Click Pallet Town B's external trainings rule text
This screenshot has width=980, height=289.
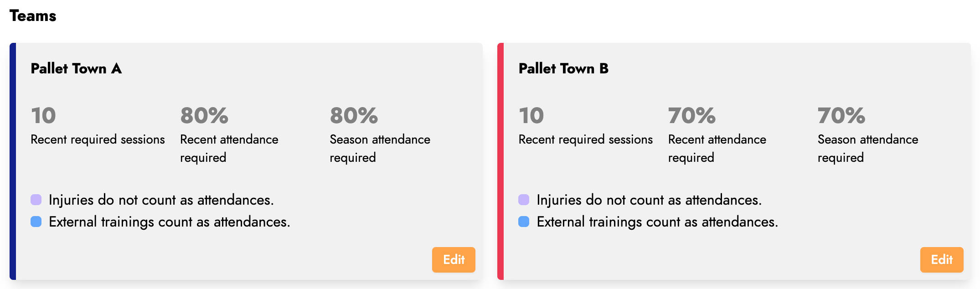pos(657,222)
